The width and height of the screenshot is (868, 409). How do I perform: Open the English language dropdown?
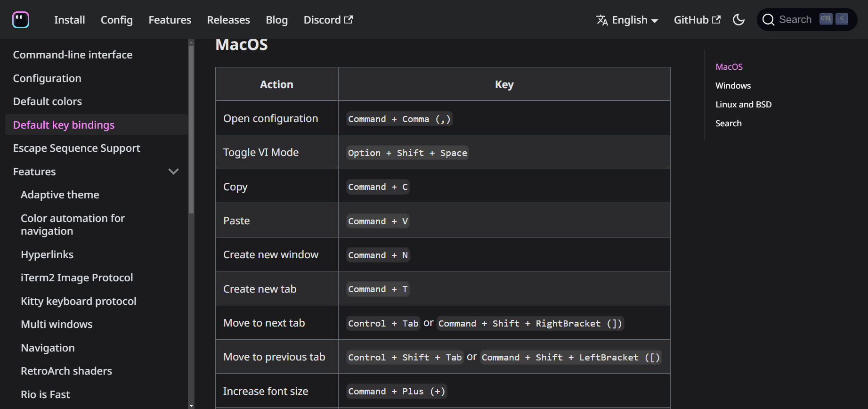(634, 20)
